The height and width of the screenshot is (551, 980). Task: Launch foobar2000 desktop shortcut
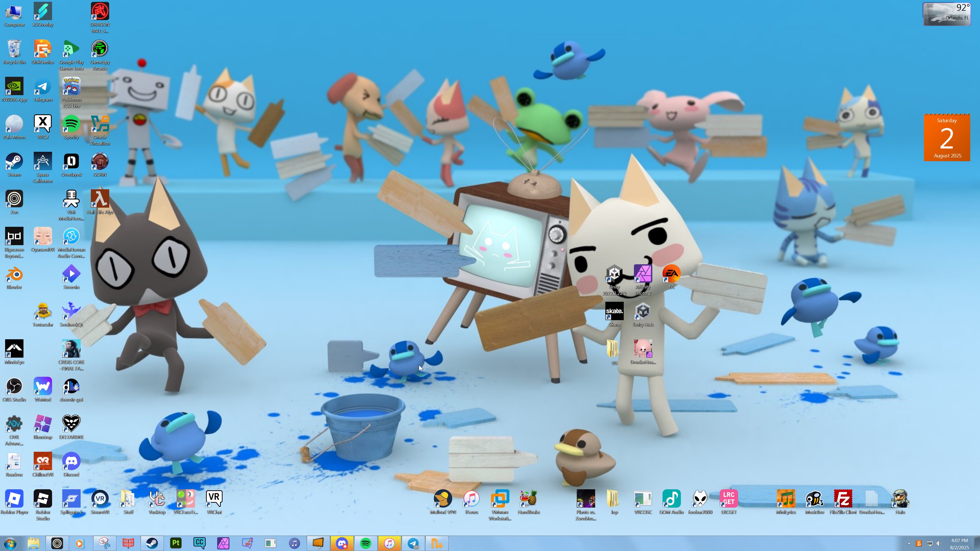[x=700, y=502]
